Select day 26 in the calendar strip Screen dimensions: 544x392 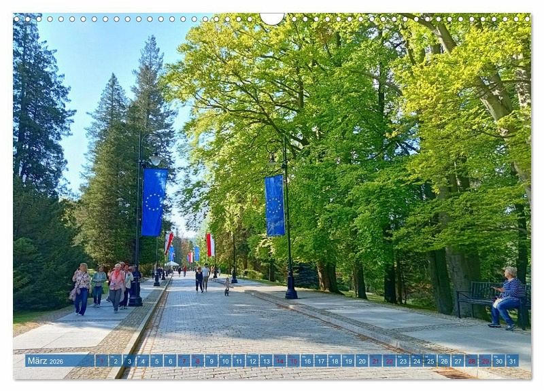point(444,361)
